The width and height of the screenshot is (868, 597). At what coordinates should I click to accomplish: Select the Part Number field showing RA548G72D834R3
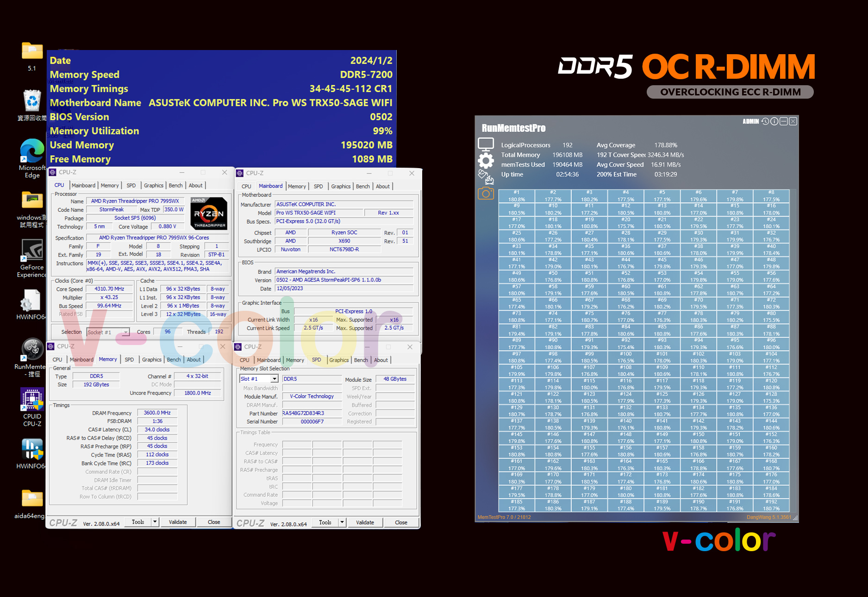coord(312,413)
